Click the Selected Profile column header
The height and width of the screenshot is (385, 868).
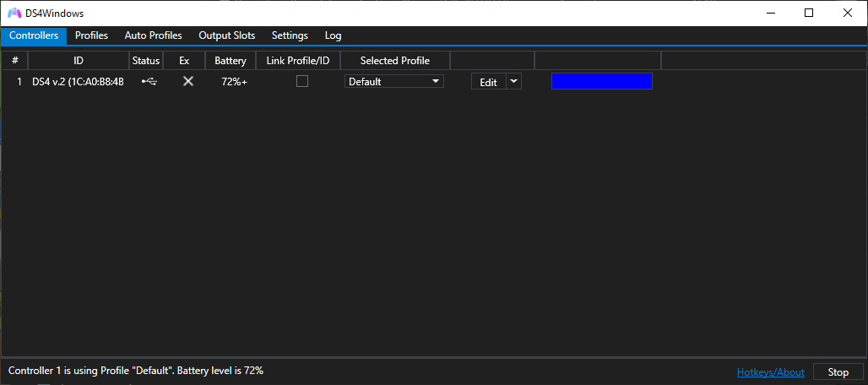(394, 60)
